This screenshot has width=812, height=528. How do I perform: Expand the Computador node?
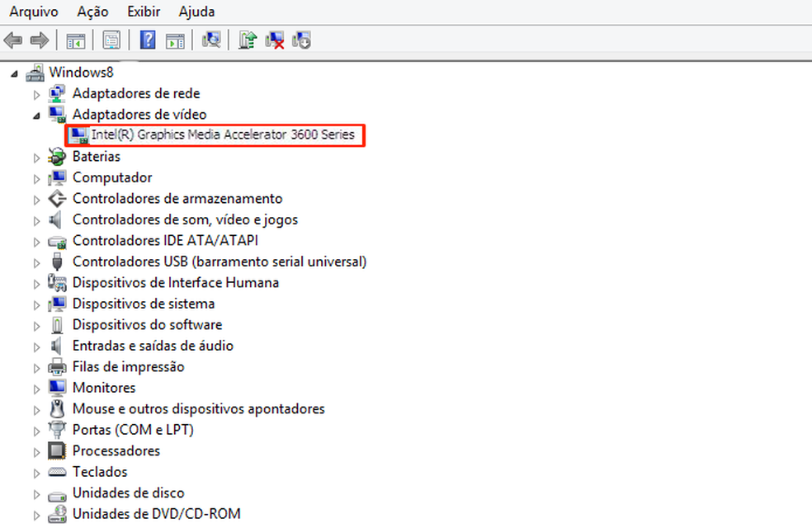36,179
